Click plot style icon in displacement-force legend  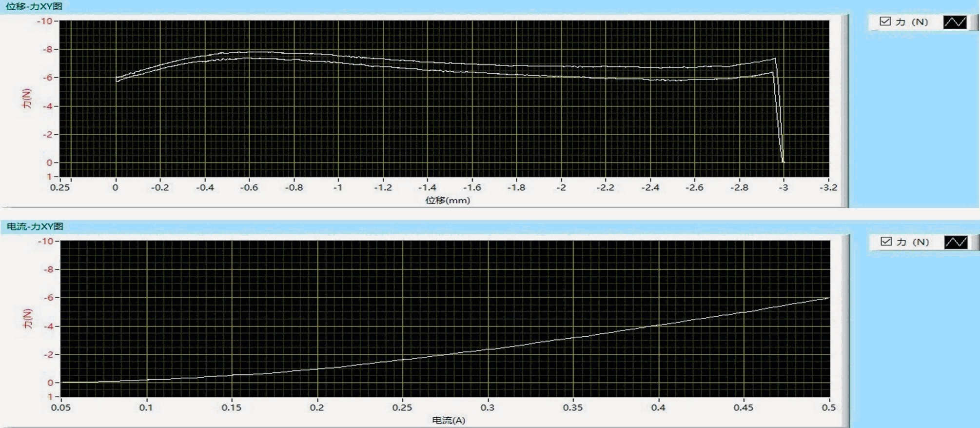point(955,22)
